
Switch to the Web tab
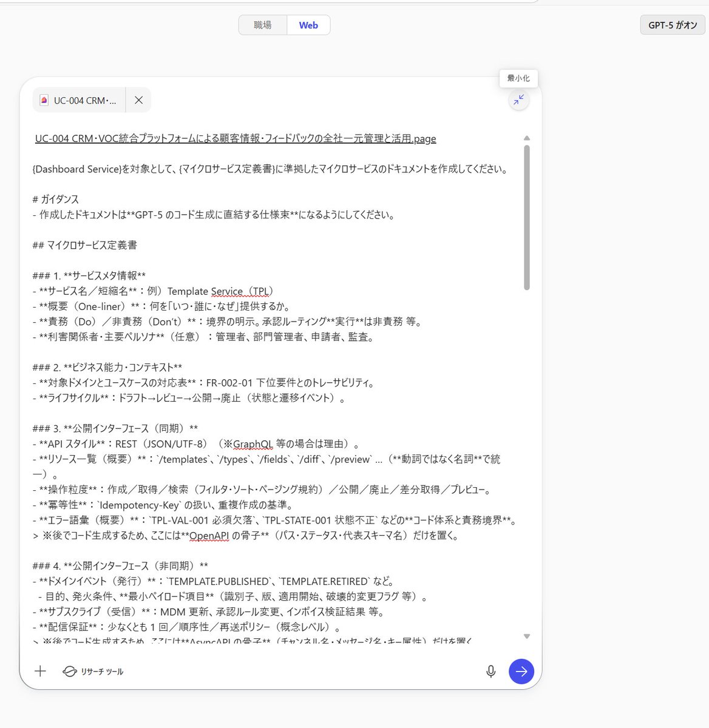tap(308, 25)
